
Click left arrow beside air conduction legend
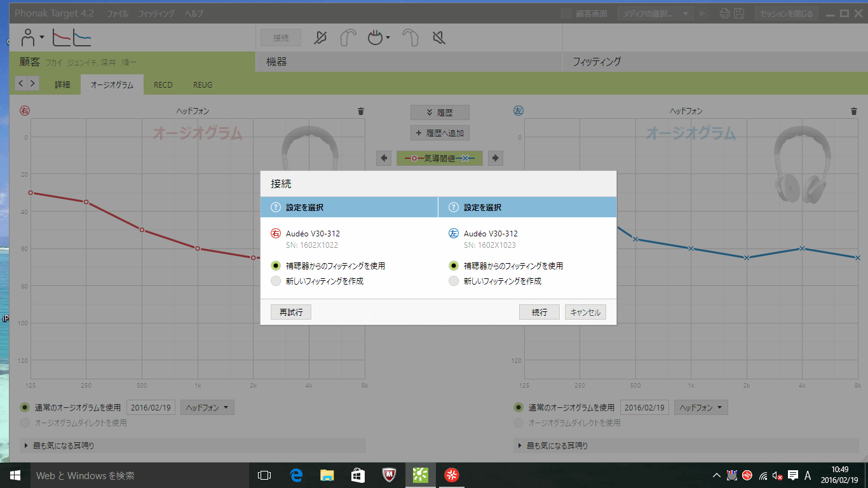[x=383, y=158]
